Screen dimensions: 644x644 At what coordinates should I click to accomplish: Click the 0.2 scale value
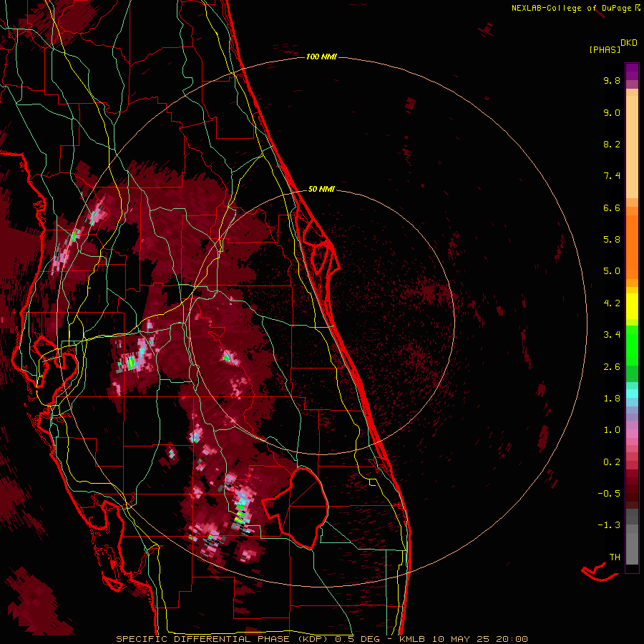[612, 462]
